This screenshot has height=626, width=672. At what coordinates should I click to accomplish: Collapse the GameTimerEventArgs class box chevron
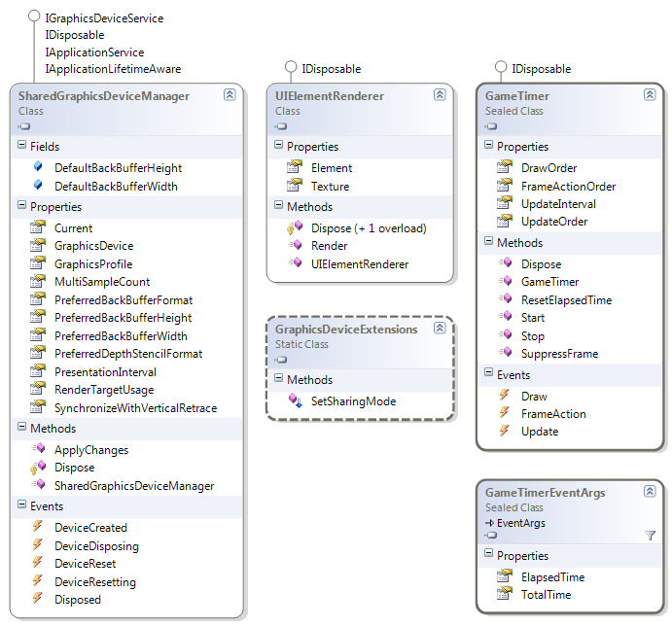[650, 492]
